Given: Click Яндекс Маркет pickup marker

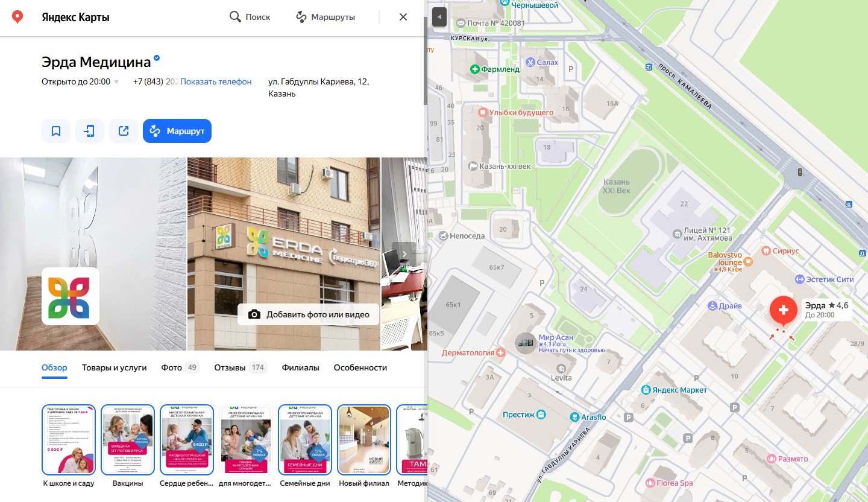Looking at the screenshot, I should pos(646,390).
